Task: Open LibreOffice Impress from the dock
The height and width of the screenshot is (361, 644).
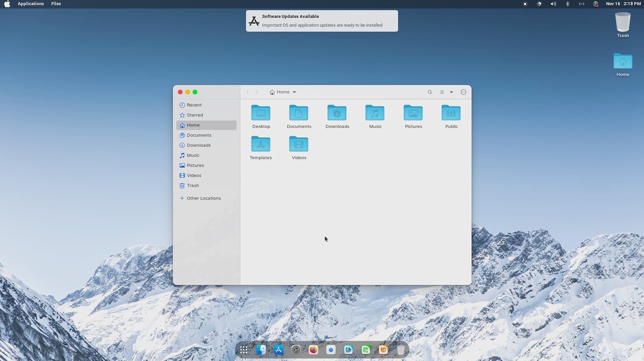Action: point(383,349)
